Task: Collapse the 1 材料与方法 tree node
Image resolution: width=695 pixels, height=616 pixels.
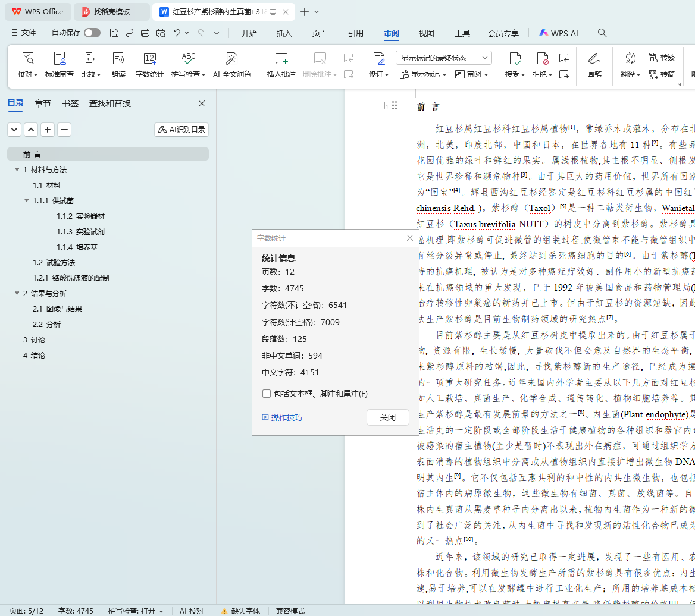Action: click(x=17, y=169)
